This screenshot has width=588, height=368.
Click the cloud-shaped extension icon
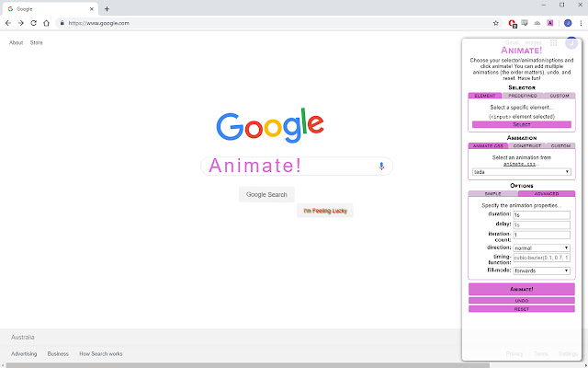pyautogui.click(x=537, y=23)
